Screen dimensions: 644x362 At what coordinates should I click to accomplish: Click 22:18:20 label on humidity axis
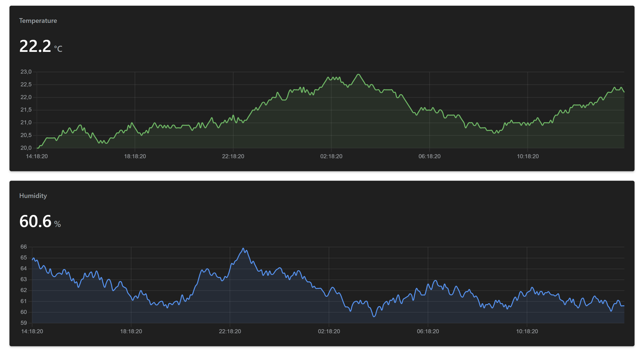(x=230, y=332)
